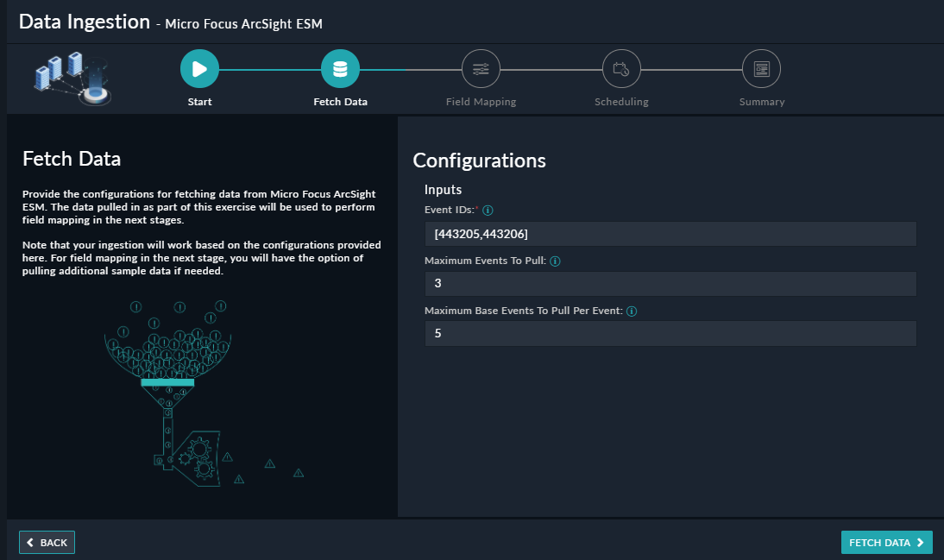The height and width of the screenshot is (560, 944).
Task: Go to the Scheduling calendar step icon
Action: click(x=621, y=69)
